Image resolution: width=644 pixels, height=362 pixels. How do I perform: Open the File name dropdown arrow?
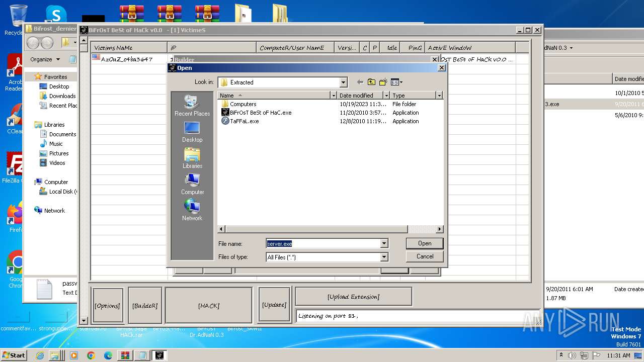384,243
